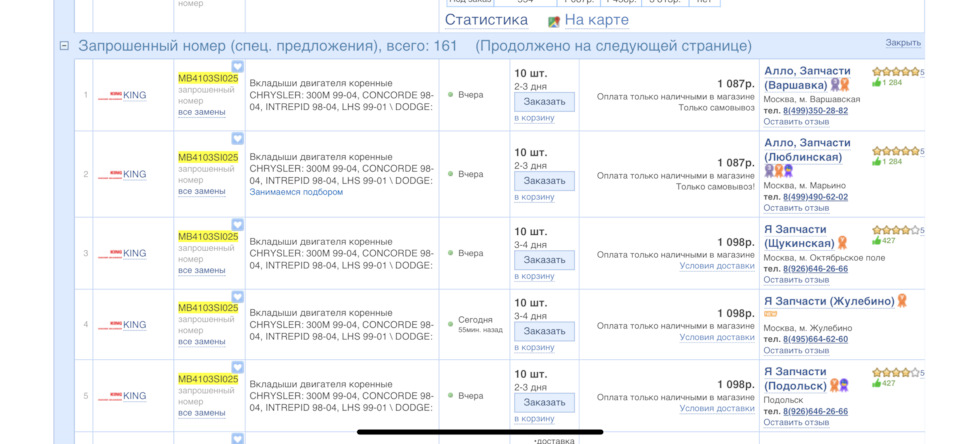
Task: Open Условия доставки for Я Запчасти (Щукинская)
Action: [717, 266]
